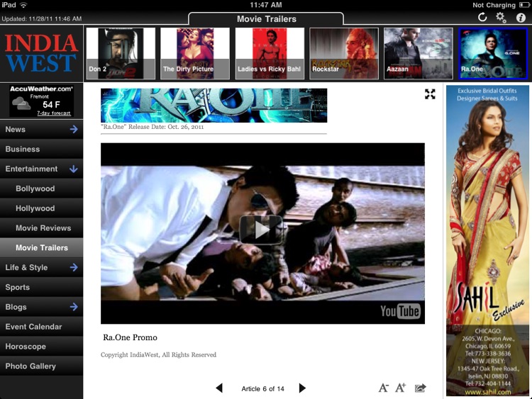Screen dimensions: 532x399
Task: Expand the News section arrow
Action: pos(74,129)
